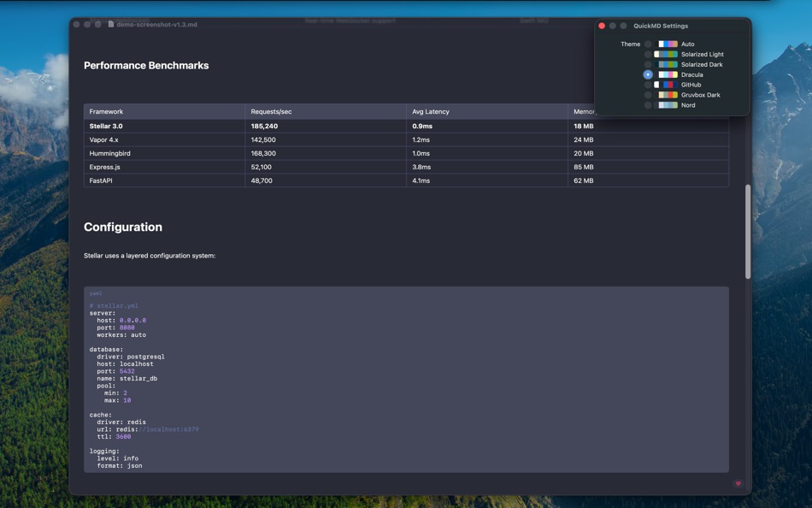Image resolution: width=812 pixels, height=508 pixels.
Task: Choose the Solarized Light theme
Action: (648, 54)
